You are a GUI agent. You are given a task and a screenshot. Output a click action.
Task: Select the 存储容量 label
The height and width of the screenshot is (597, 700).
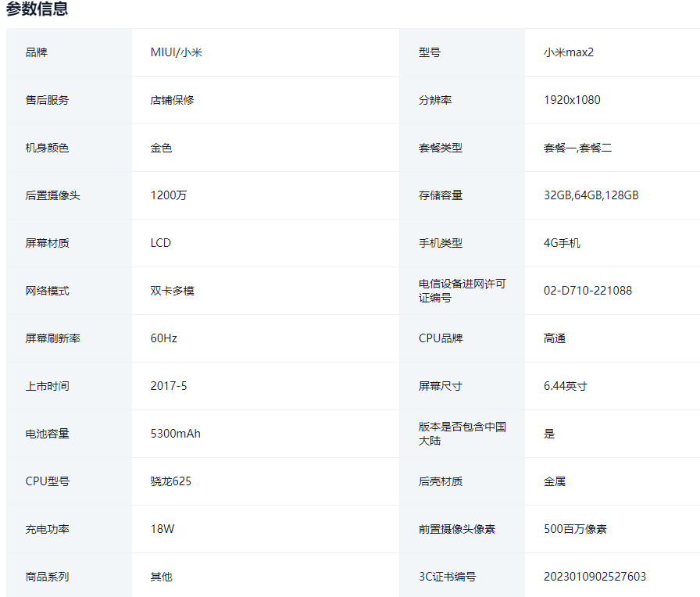[440, 195]
